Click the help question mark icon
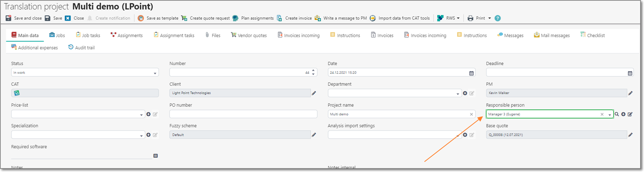Screen dimensions: 644x172 [497, 18]
